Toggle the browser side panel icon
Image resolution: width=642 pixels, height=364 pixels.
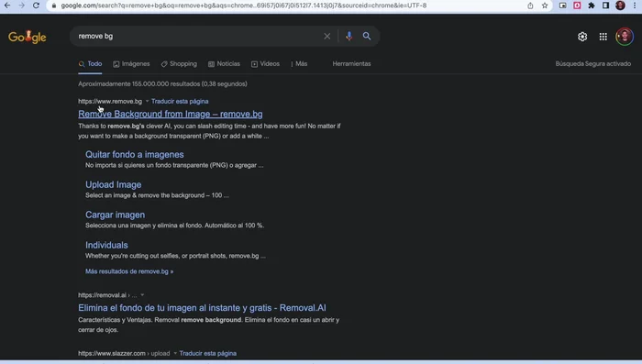(605, 6)
